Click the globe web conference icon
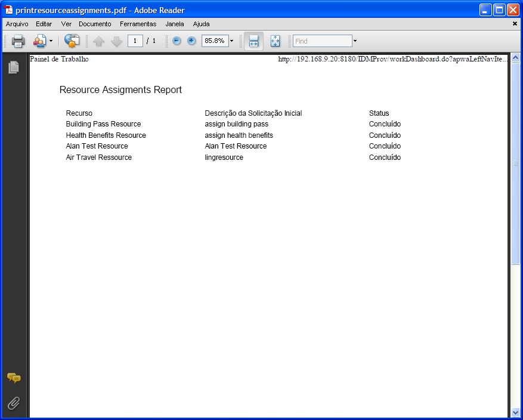 tap(72, 41)
